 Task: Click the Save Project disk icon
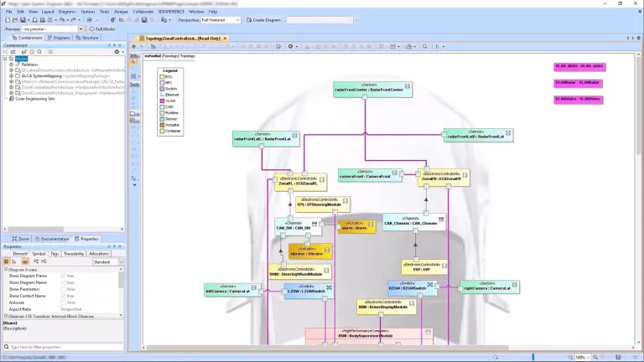(23, 20)
